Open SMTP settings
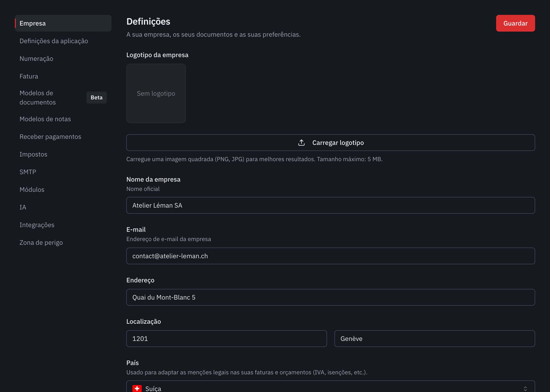 (x=63, y=172)
